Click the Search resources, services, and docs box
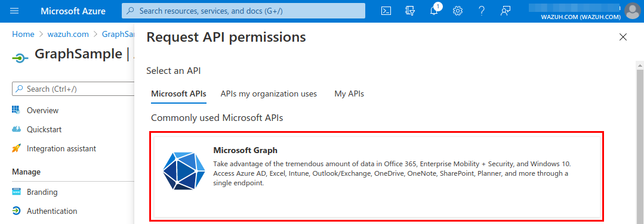 (x=244, y=11)
